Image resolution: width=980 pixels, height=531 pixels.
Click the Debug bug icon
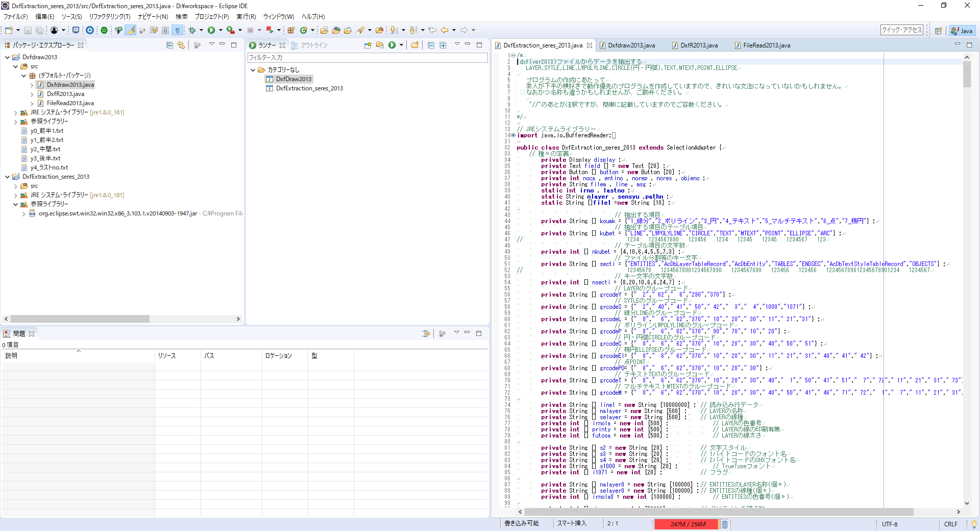[x=192, y=31]
